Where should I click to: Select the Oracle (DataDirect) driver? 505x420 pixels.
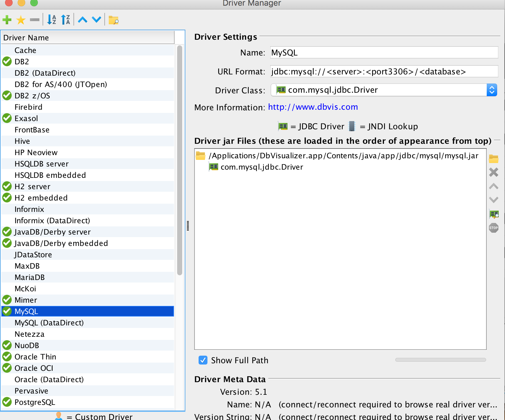point(88,379)
